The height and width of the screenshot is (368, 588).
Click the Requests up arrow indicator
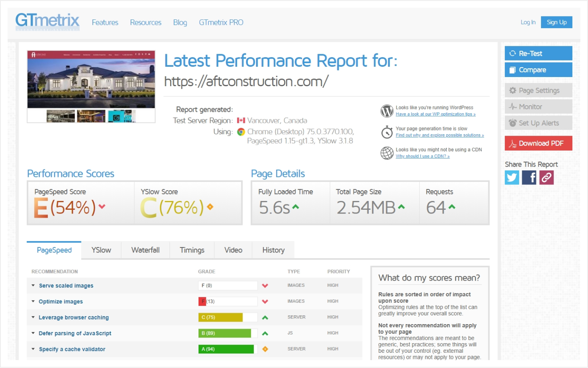(452, 207)
